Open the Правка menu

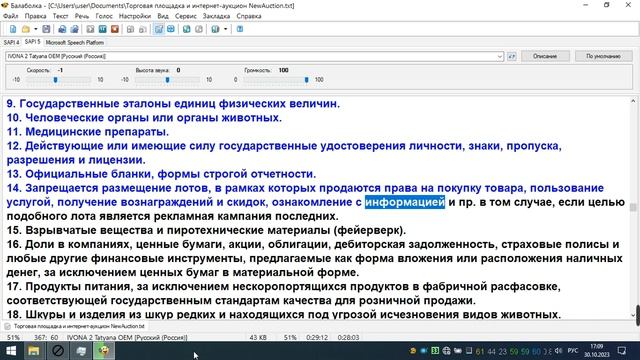35,16
